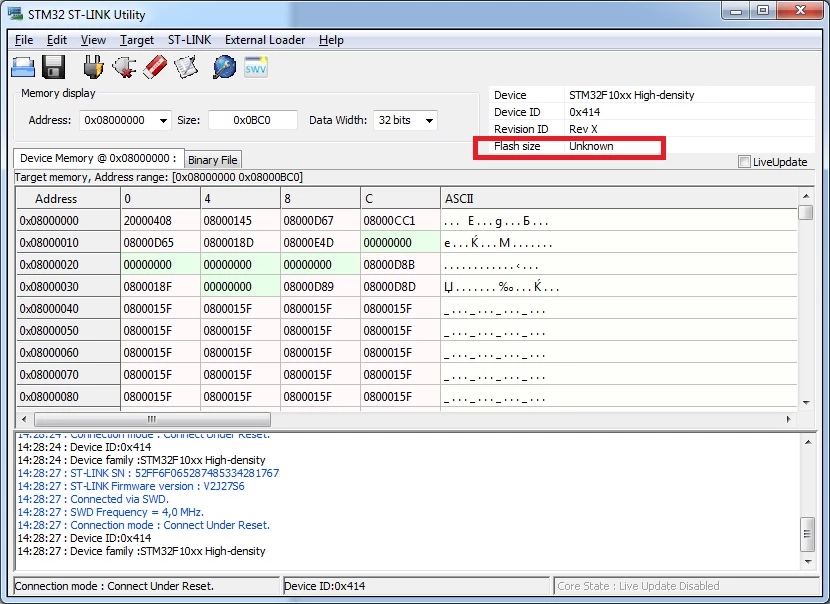The image size is (830, 604).
Task: Select cell 08000145 in the first row
Action: pos(240,221)
